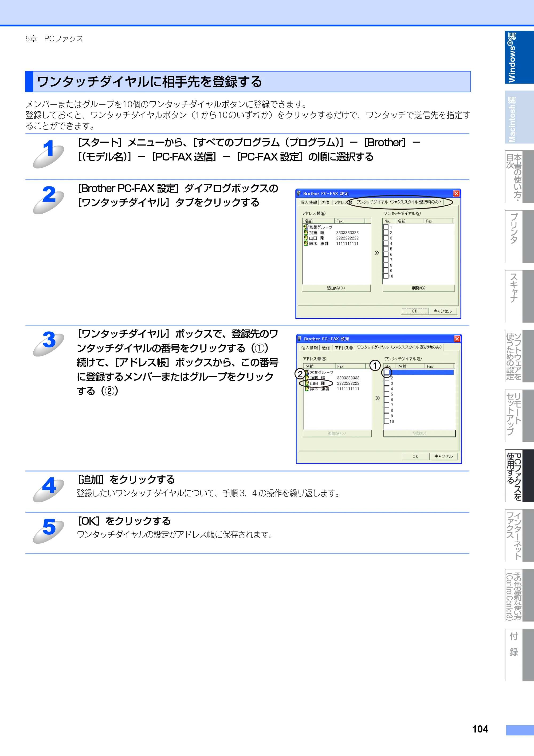Open ワンタッチダイヤル tab in step 3 dialog

399,347
